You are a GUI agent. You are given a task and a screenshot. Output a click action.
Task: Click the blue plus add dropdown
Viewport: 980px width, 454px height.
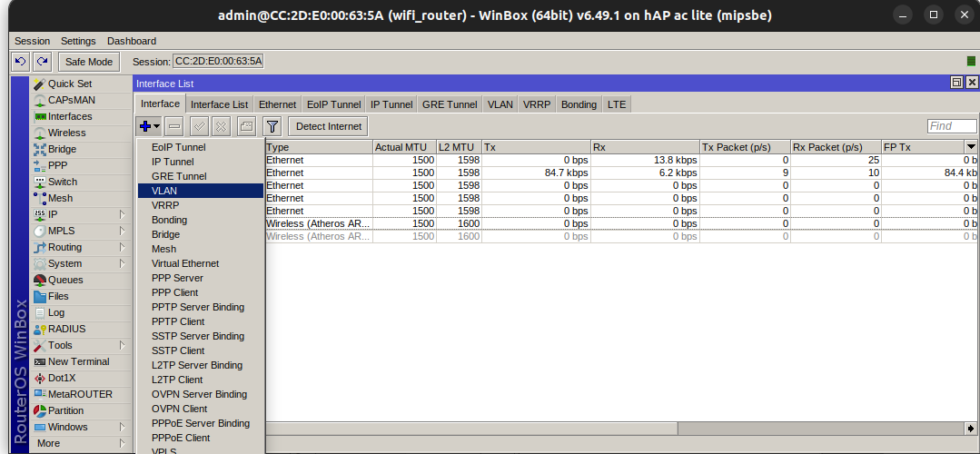(x=149, y=126)
